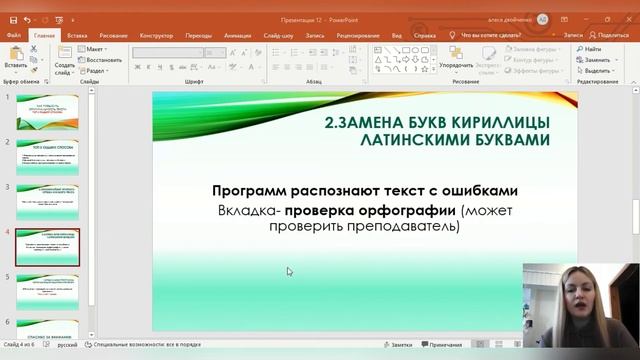Click the slide title 'Замена букв кириллицы'
Image resolution: width=640 pixels, height=360 pixels.
coord(437,131)
